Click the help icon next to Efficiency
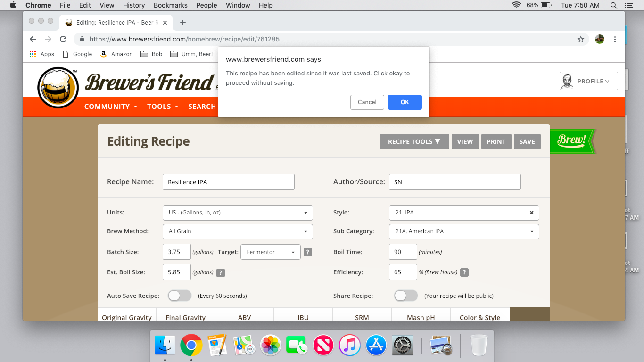This screenshot has height=362, width=644. (x=464, y=272)
